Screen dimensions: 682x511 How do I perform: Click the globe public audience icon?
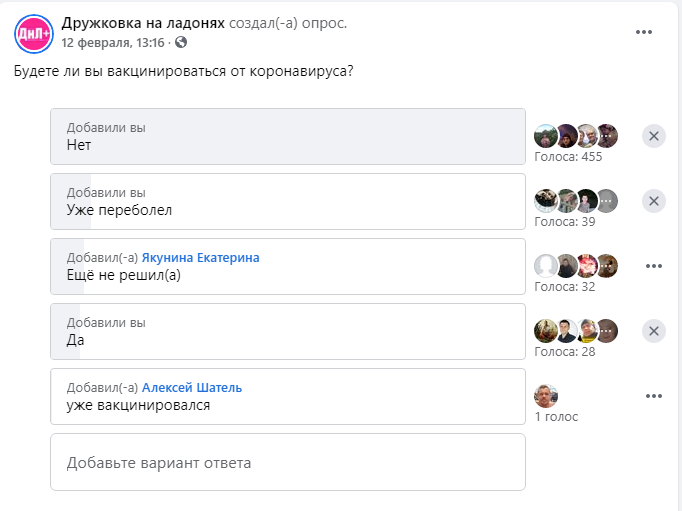(x=181, y=42)
